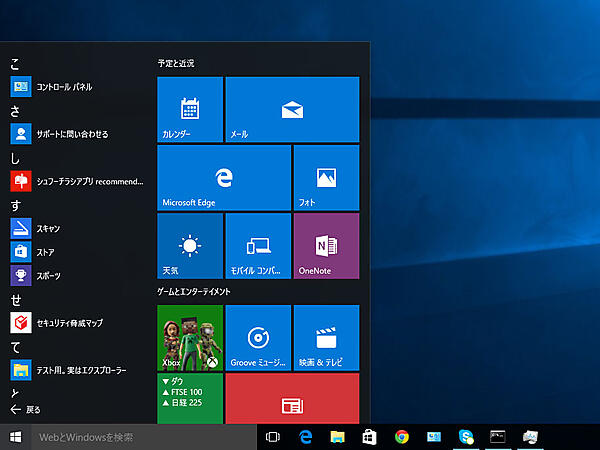This screenshot has width=600, height=450.
Task: Open the Calendar (カレンダー) tile
Action: tap(190, 109)
